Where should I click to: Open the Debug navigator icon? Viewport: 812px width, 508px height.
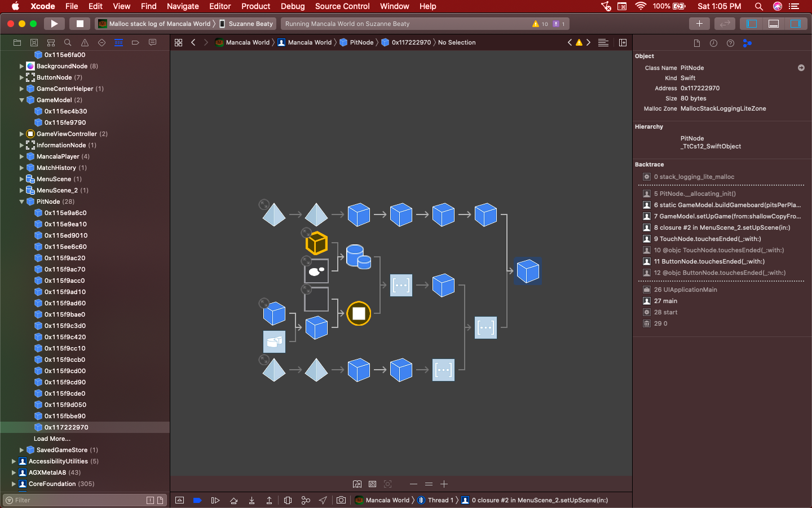tap(118, 42)
